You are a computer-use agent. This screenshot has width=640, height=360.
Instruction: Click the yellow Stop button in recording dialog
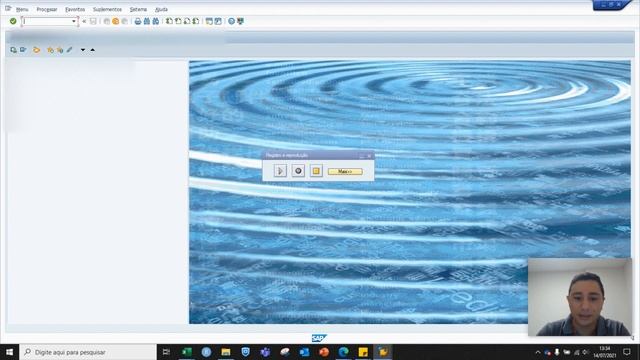click(x=316, y=171)
